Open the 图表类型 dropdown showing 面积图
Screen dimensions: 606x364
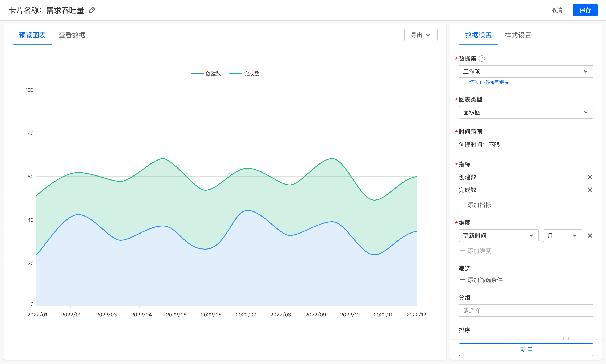point(526,113)
